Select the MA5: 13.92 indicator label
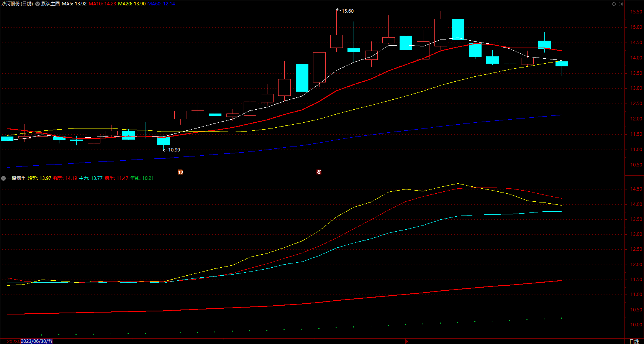 tap(74, 4)
